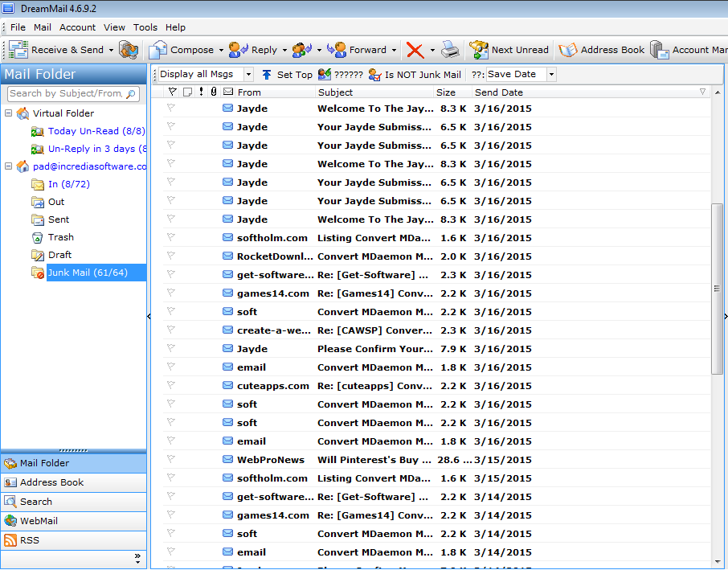Toggle flag on create-a-we... message
Image resolution: width=728 pixels, height=570 pixels.
[171, 330]
